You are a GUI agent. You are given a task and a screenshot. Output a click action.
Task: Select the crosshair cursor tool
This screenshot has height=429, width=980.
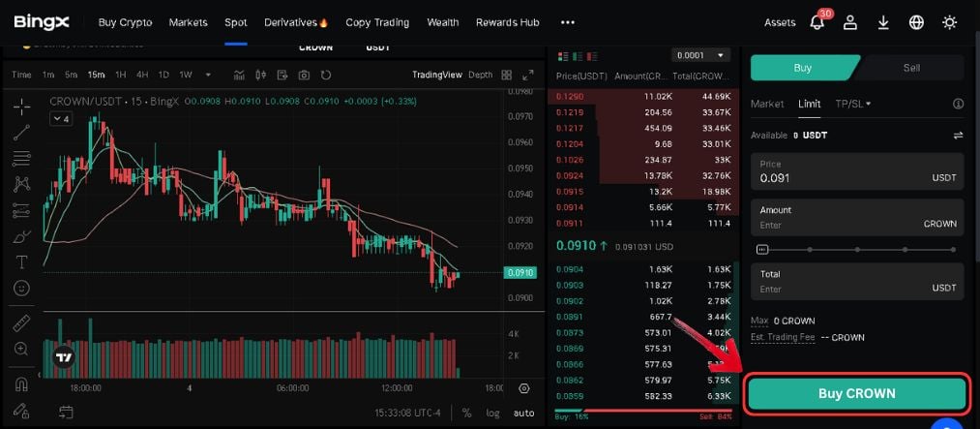click(22, 107)
